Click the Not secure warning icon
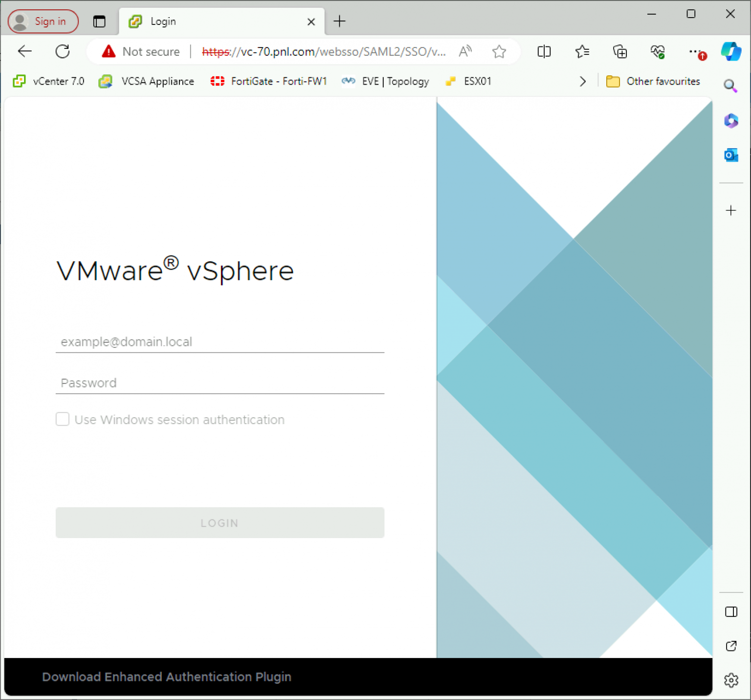The height and width of the screenshot is (700, 751). pyautogui.click(x=109, y=51)
